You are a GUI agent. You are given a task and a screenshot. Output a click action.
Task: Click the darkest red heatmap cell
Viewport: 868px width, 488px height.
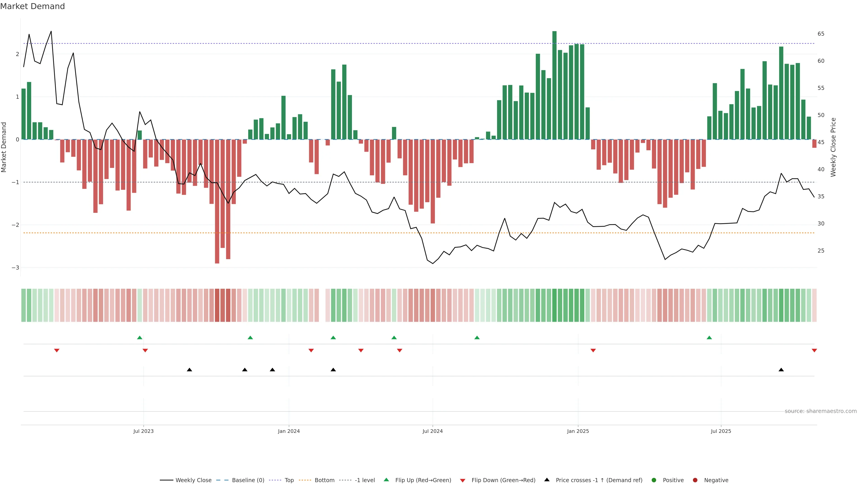(x=217, y=305)
